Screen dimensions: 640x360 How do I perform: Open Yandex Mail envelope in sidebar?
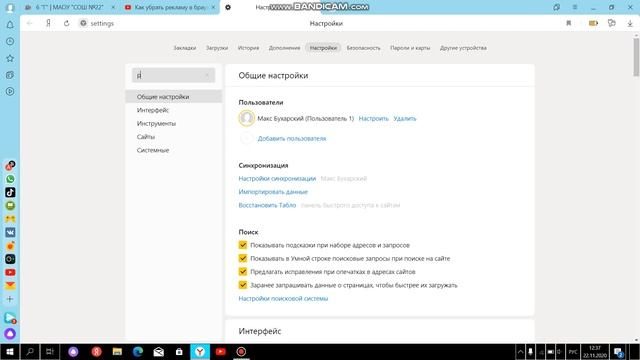pyautogui.click(x=10, y=286)
